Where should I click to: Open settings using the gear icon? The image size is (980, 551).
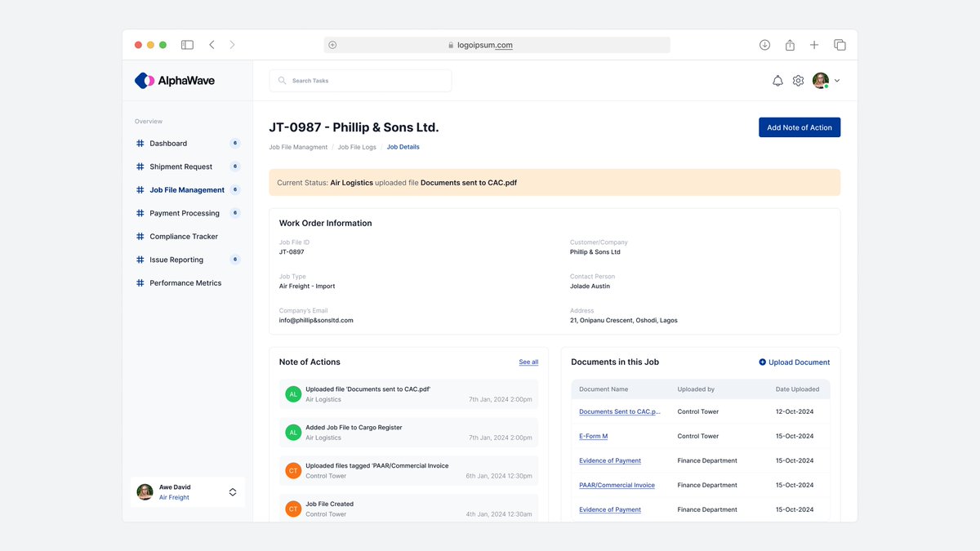coord(798,80)
